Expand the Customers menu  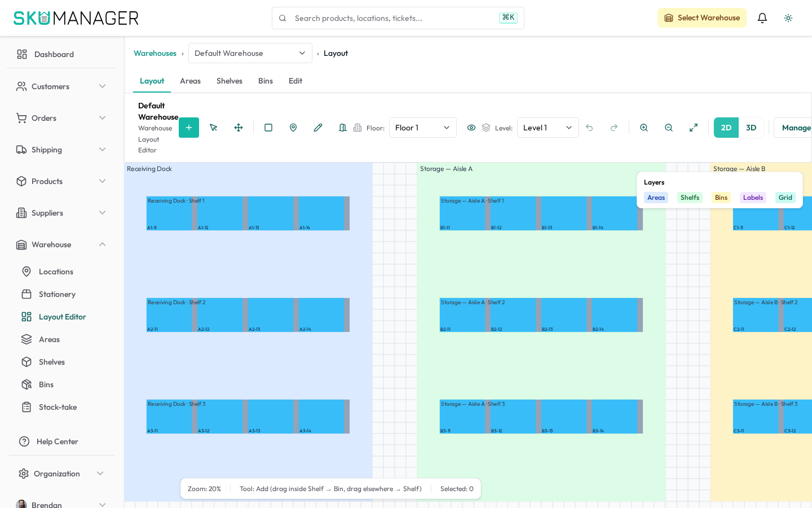(x=61, y=86)
